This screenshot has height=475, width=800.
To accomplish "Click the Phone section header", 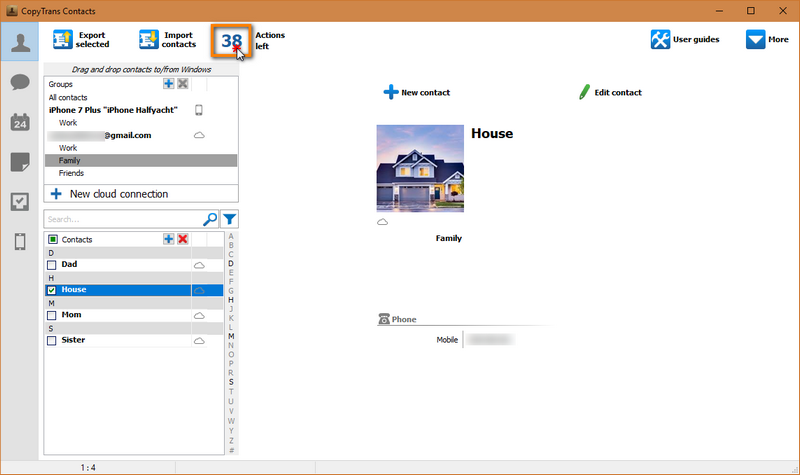I will click(397, 319).
